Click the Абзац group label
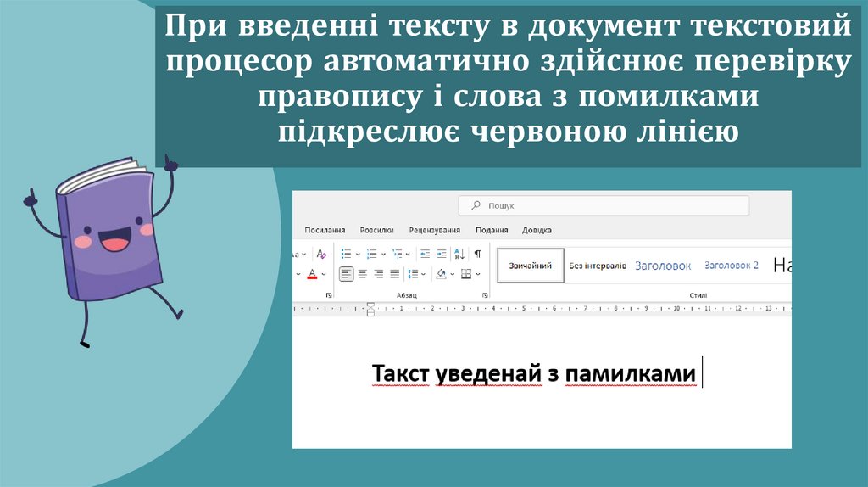868x487 pixels. point(407,295)
